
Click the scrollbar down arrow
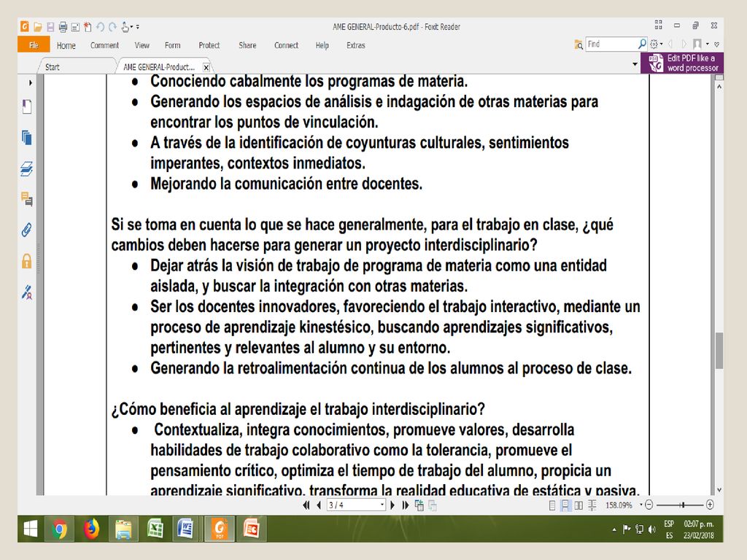click(x=719, y=490)
